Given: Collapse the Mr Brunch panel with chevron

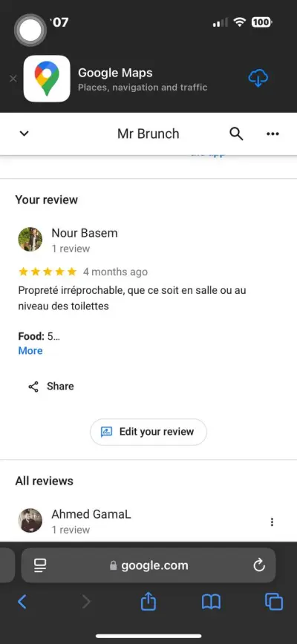Looking at the screenshot, I should [x=25, y=134].
